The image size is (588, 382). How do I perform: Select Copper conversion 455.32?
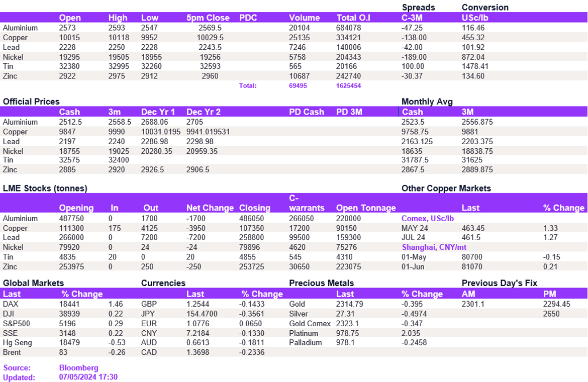(x=473, y=38)
